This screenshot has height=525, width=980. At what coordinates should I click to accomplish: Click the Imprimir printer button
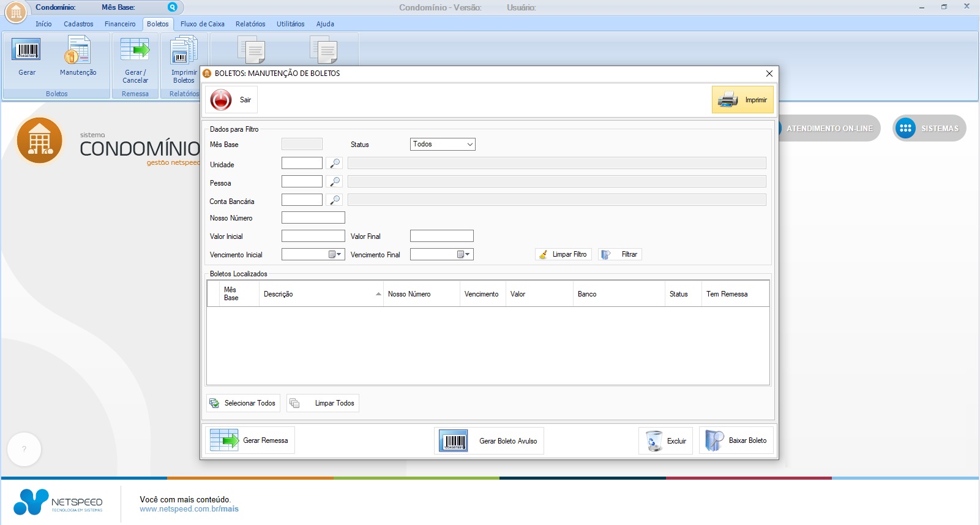click(x=742, y=100)
